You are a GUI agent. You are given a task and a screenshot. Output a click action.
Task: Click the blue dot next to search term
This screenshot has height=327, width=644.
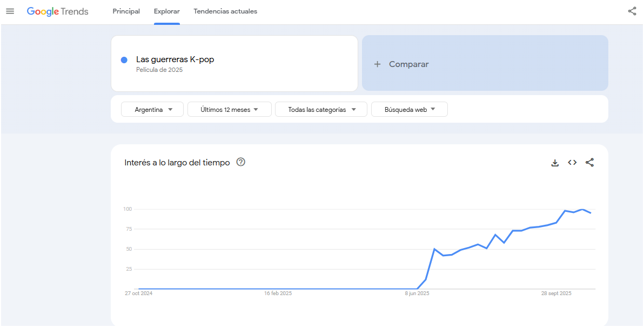124,60
